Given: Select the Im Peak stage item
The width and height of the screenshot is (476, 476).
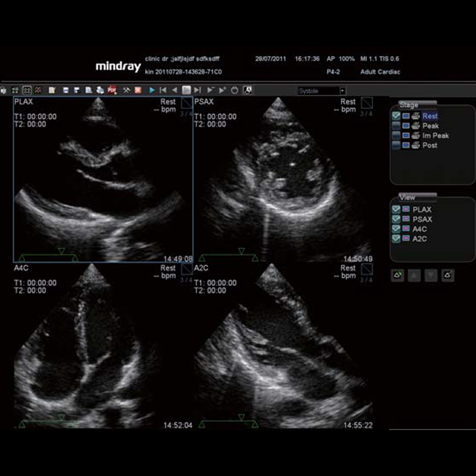Looking at the screenshot, I should [x=435, y=136].
